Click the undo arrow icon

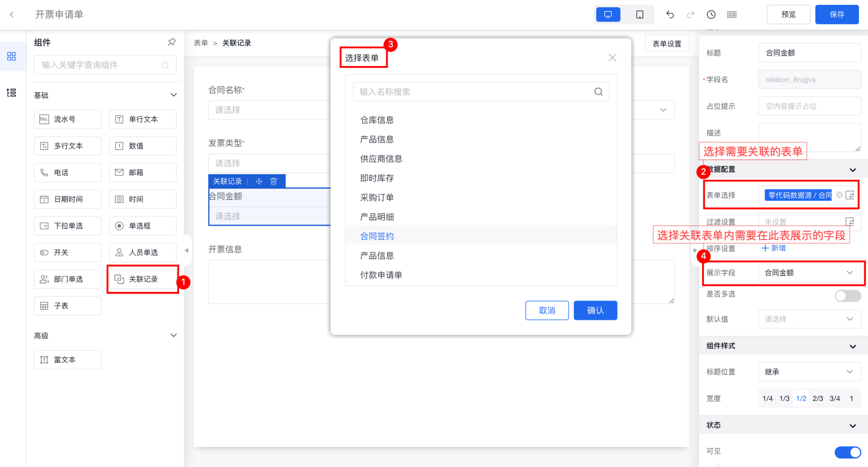670,14
